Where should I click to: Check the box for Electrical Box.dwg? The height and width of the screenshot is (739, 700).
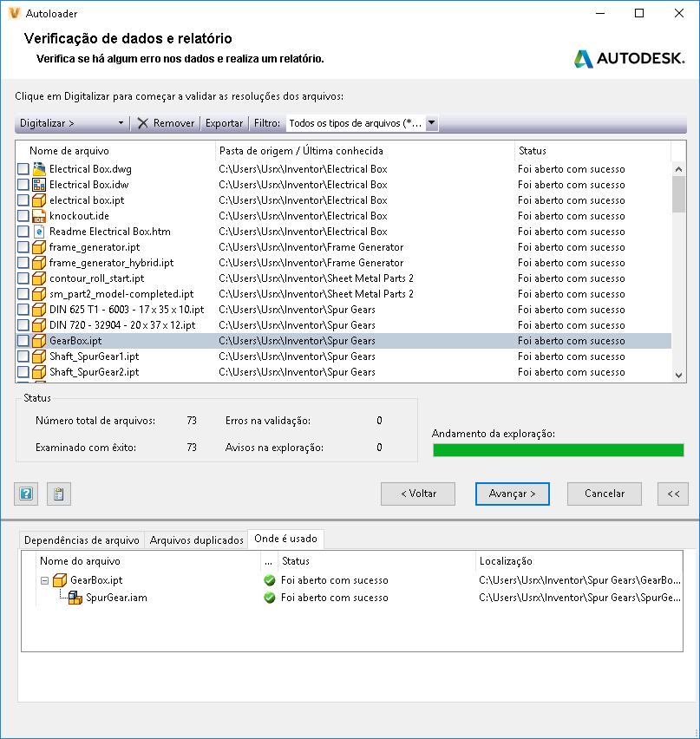coord(23,169)
